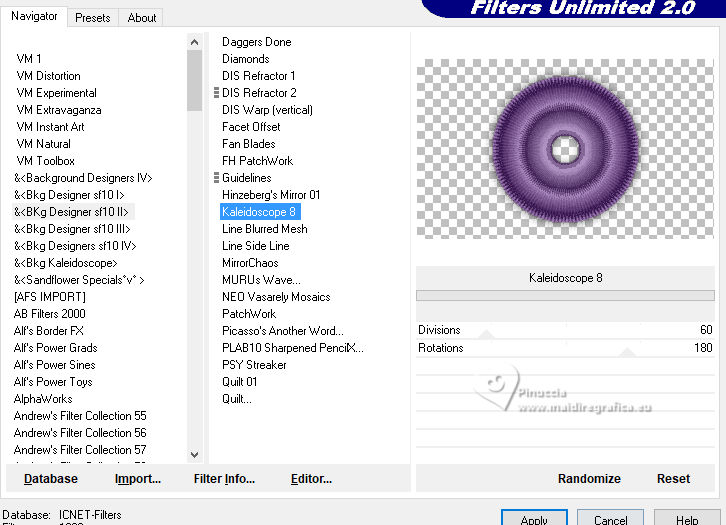The image size is (726, 525).
Task: Choose Facet Offset filter
Action: click(x=251, y=127)
